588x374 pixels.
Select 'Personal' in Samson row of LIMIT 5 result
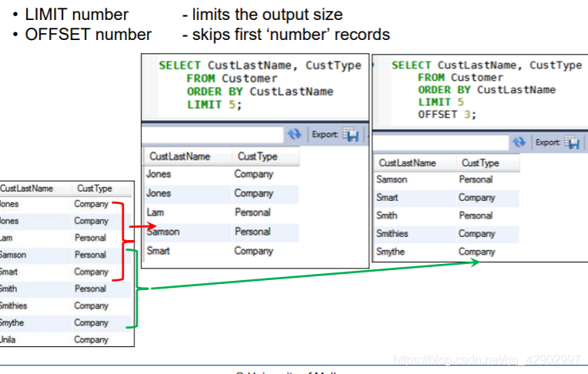252,232
